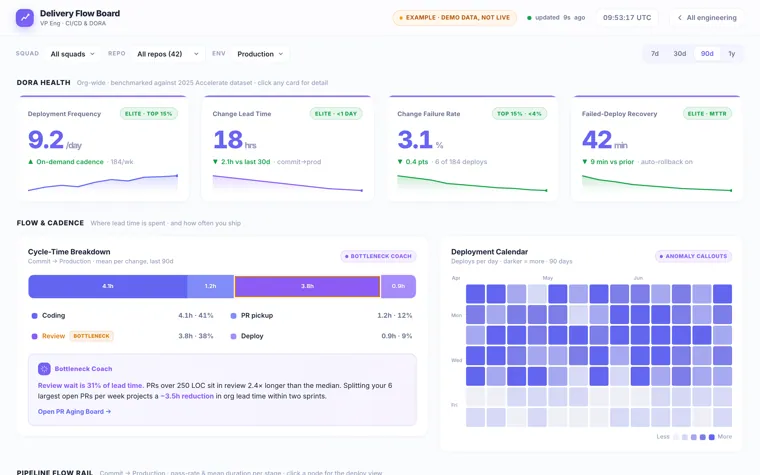The width and height of the screenshot is (760, 475).
Task: Click the 6 of 184 deploys text
Action: [461, 162]
